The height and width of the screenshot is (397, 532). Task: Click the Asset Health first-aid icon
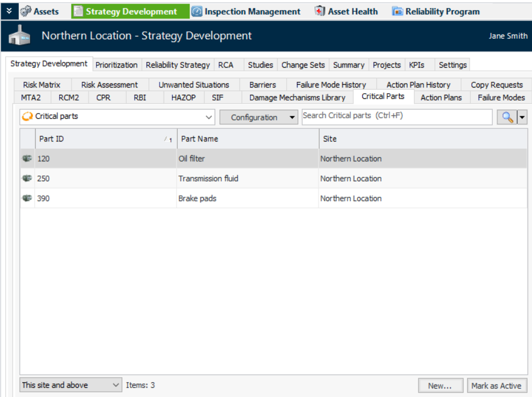point(319,11)
